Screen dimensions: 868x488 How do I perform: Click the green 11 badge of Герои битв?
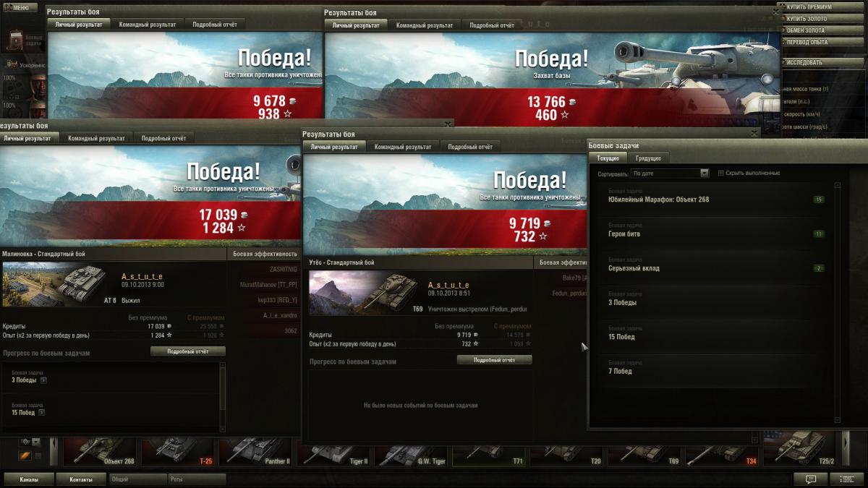pyautogui.click(x=819, y=234)
